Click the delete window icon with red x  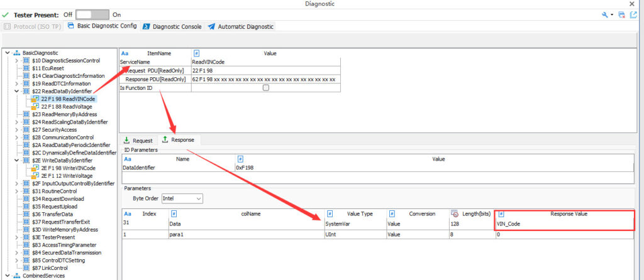621,14
